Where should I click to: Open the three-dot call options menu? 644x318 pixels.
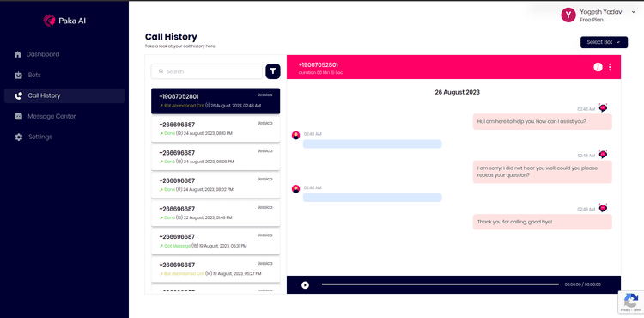pyautogui.click(x=610, y=67)
